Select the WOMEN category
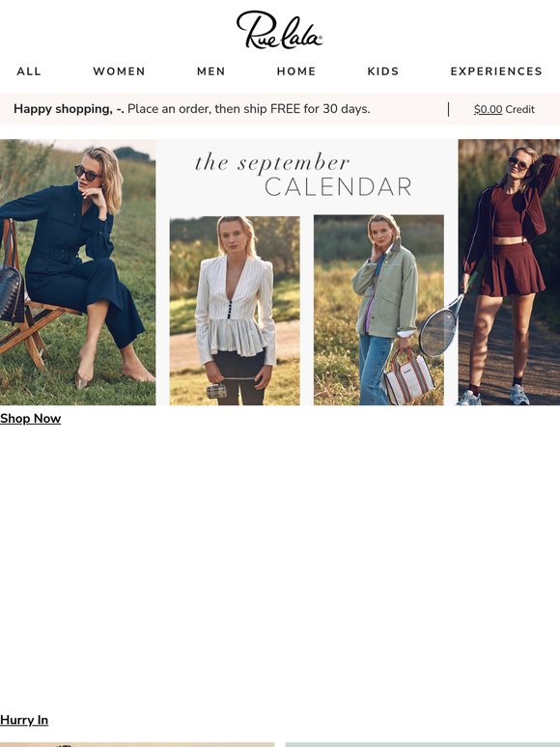The height and width of the screenshot is (747, 560). tap(119, 71)
